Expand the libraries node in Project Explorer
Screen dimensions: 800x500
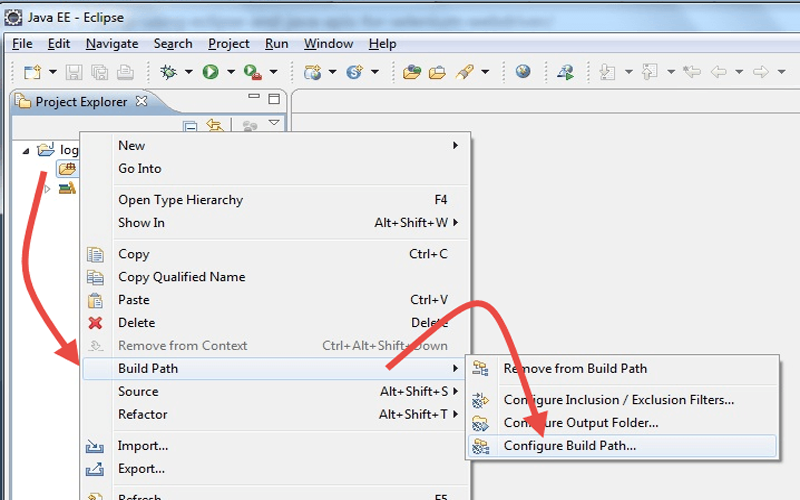(47, 189)
